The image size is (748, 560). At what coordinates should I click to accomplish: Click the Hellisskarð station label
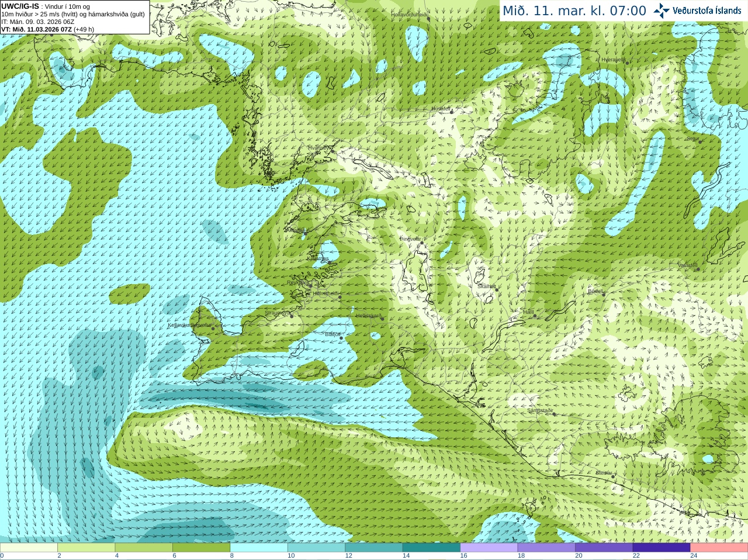(369, 316)
